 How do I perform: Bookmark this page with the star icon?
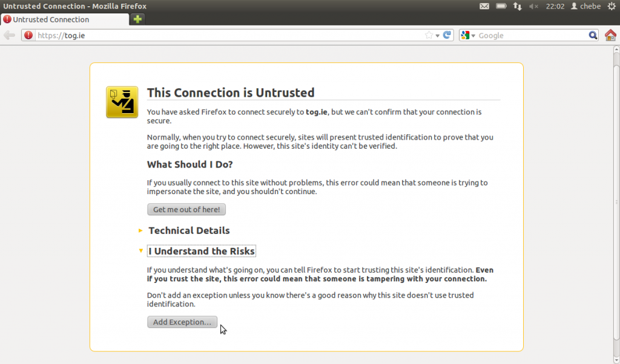pos(429,35)
